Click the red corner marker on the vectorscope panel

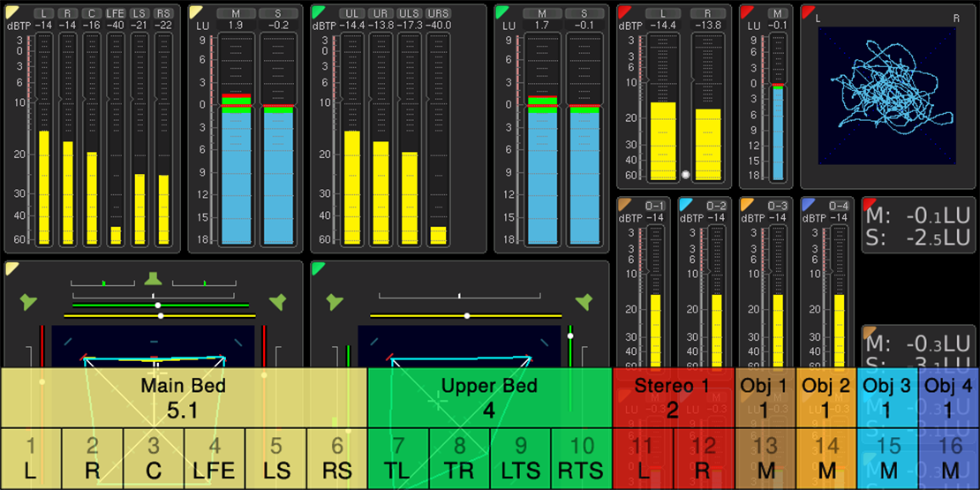point(807,11)
